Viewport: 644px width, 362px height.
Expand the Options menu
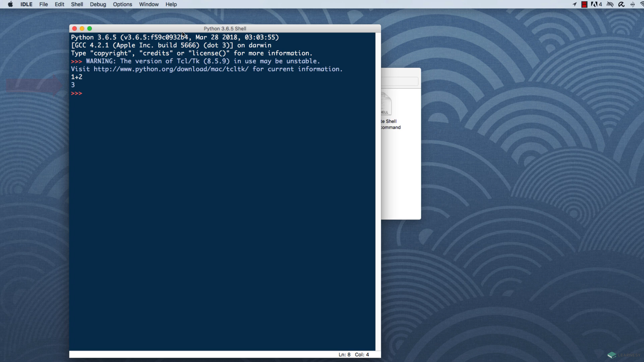tap(122, 4)
